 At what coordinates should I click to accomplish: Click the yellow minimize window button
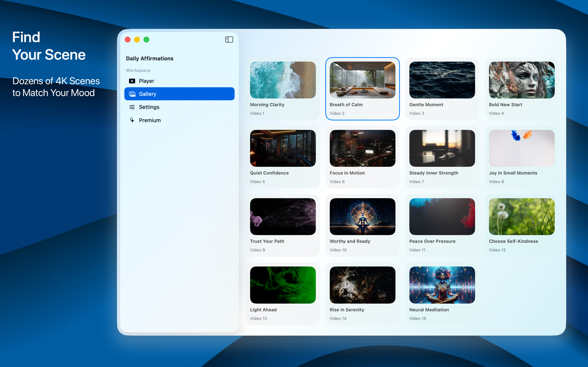point(137,40)
